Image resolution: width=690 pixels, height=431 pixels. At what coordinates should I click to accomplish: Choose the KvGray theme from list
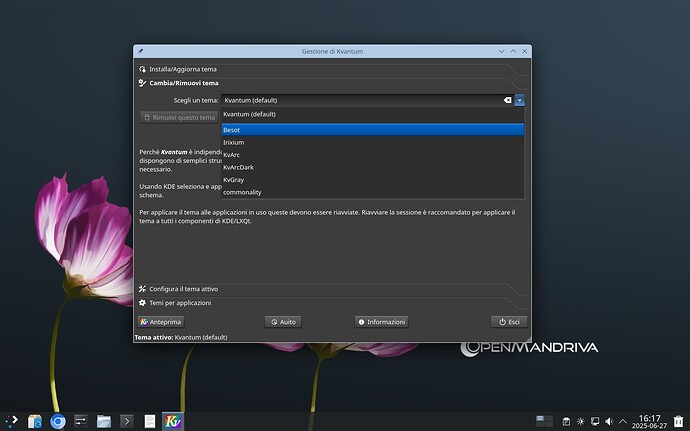click(x=372, y=180)
